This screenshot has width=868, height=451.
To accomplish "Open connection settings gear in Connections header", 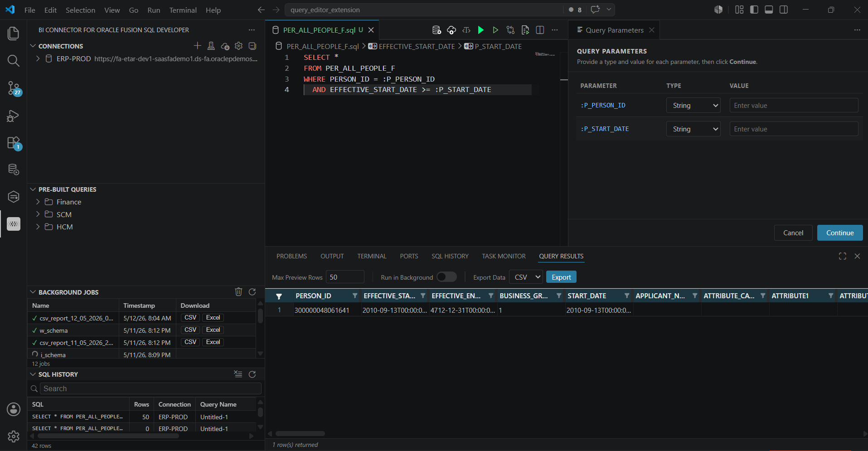I will 238,46.
